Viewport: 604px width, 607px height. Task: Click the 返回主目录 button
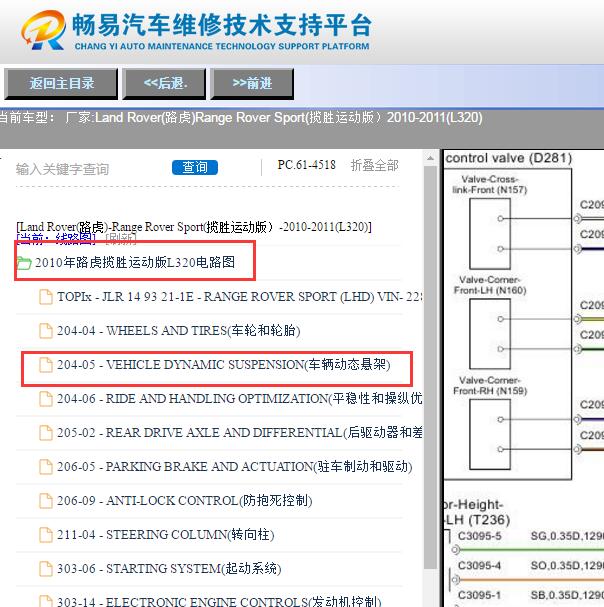point(61,84)
